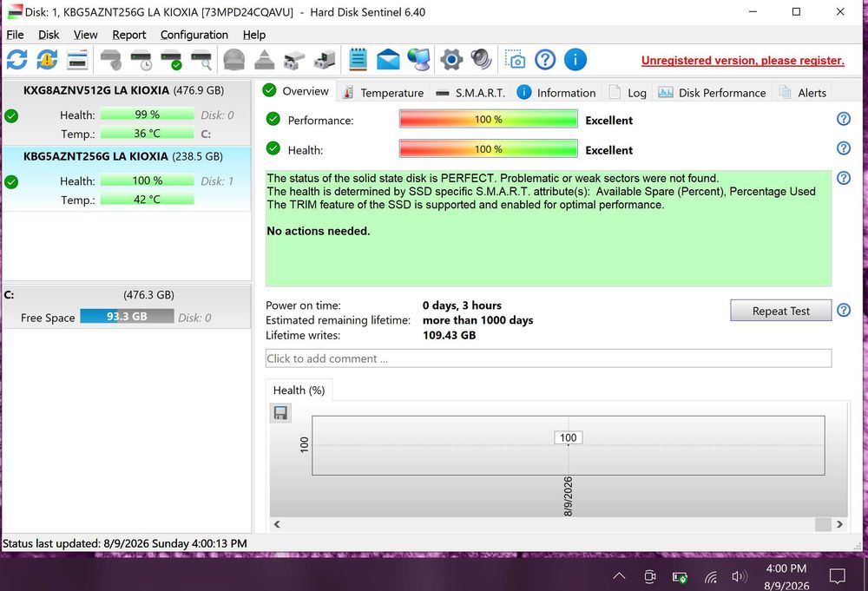The image size is (868, 591).
Task: Open the File menu
Action: point(15,35)
